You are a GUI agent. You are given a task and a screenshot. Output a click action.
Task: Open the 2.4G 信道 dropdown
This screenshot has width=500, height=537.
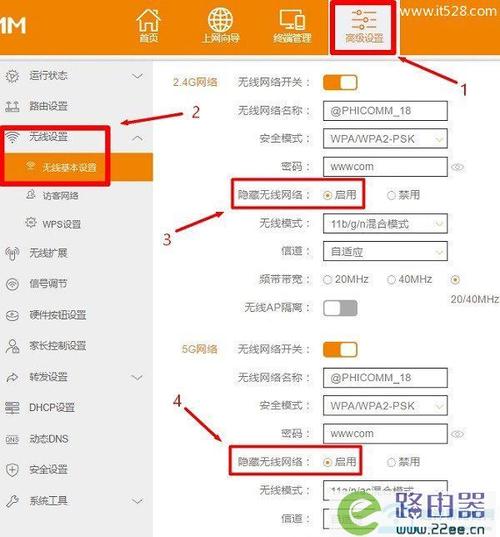coord(385,251)
